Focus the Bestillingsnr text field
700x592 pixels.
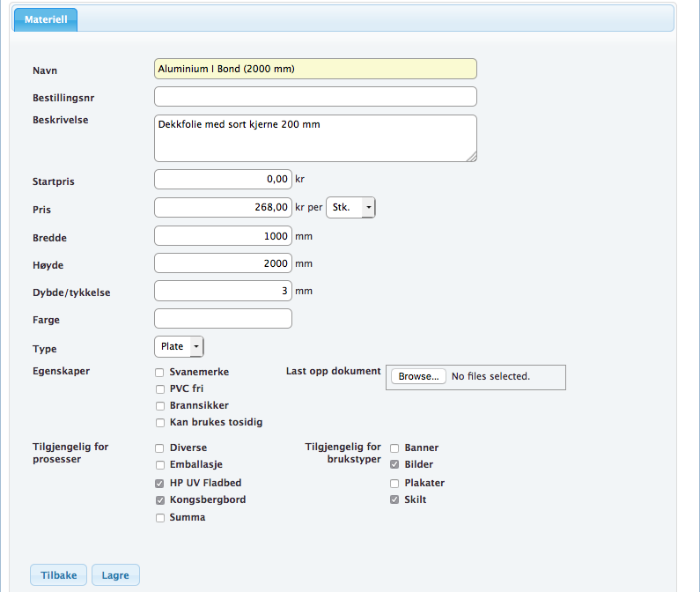click(315, 96)
